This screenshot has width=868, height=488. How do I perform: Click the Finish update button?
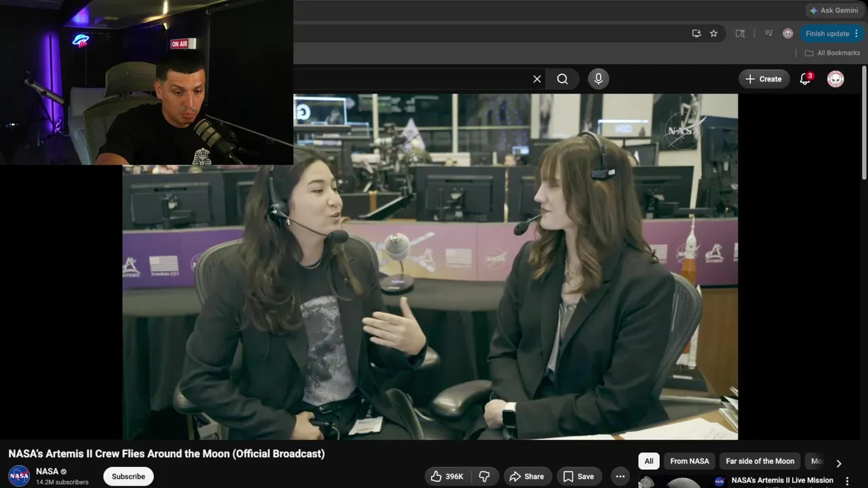coord(827,33)
